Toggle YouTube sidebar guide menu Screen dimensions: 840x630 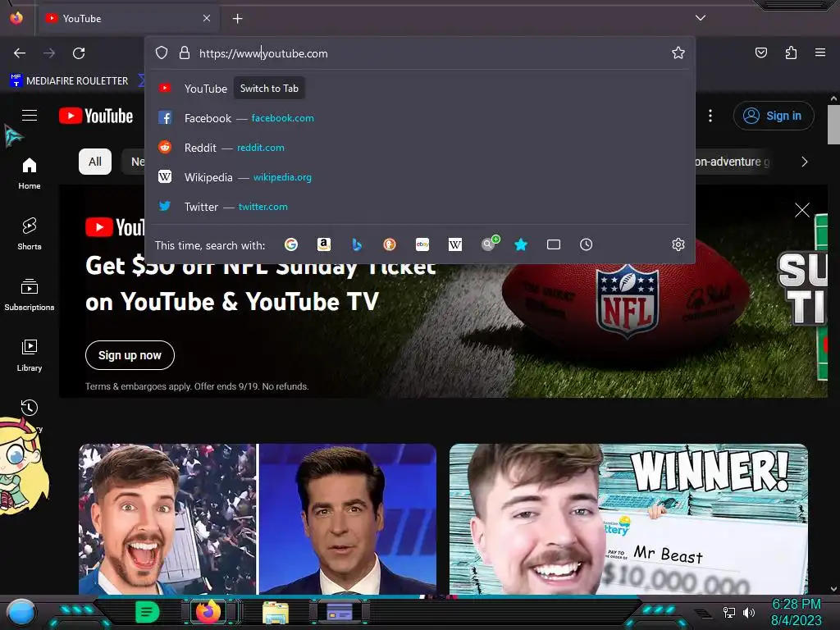point(30,115)
